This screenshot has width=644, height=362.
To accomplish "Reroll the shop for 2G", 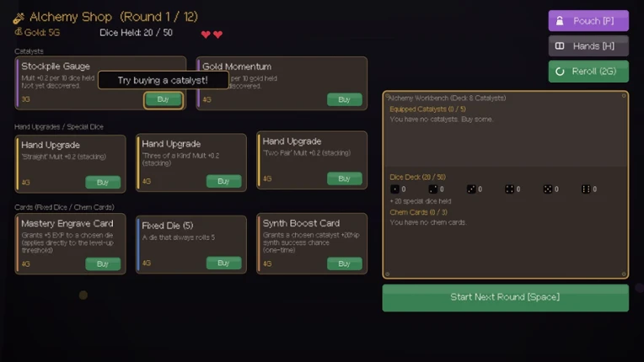I will point(588,72).
